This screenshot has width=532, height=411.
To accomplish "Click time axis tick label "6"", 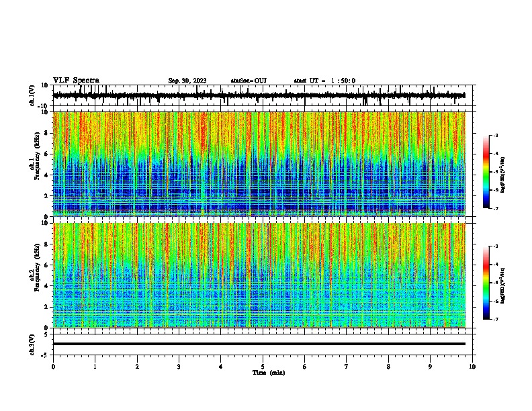I will pos(305,367).
